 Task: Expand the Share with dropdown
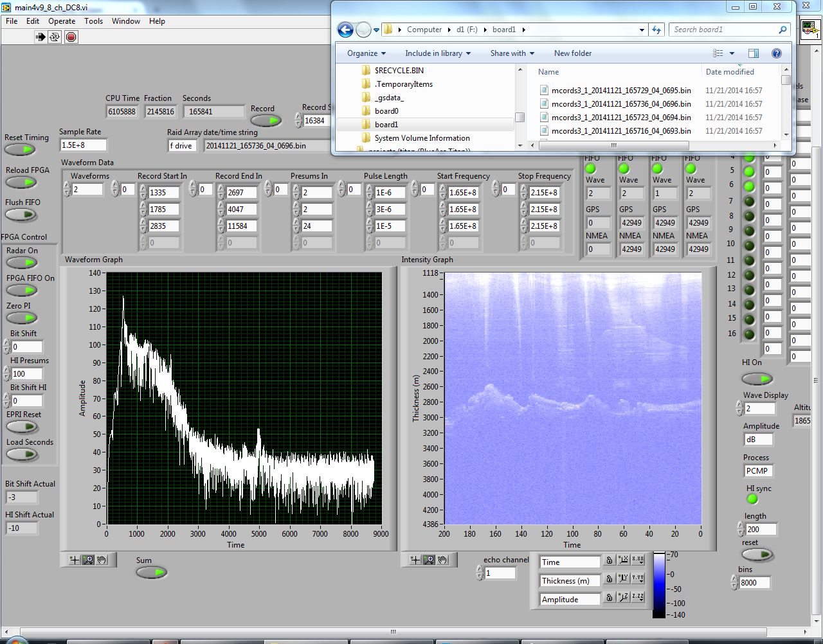click(512, 53)
